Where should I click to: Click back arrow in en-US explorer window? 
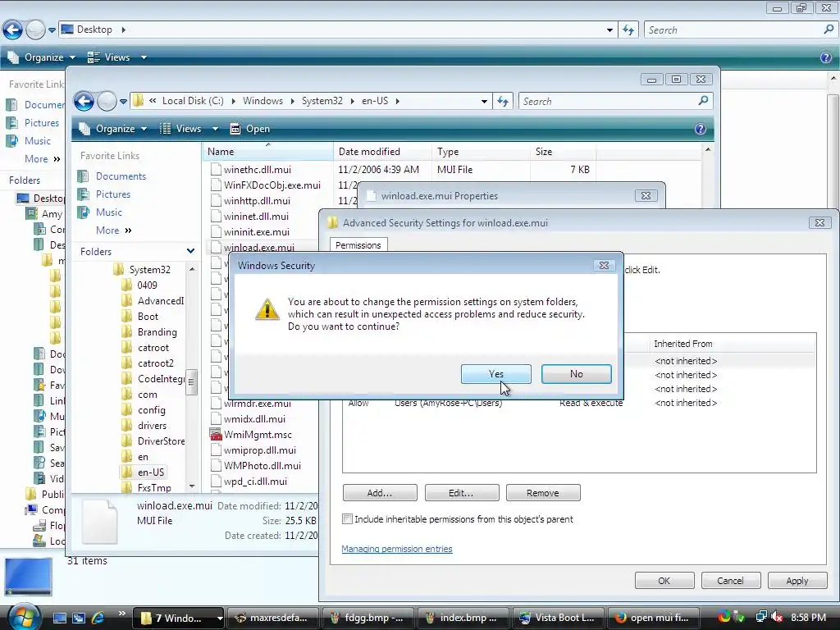(x=84, y=101)
